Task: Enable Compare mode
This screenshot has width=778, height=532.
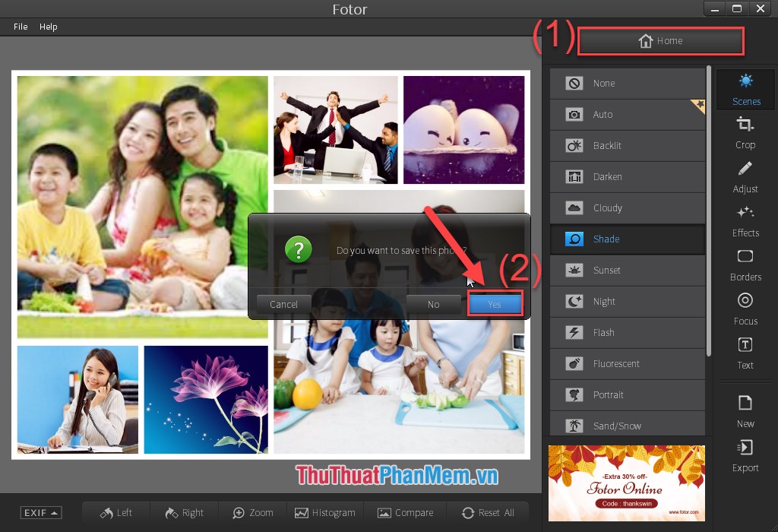Action: (406, 512)
